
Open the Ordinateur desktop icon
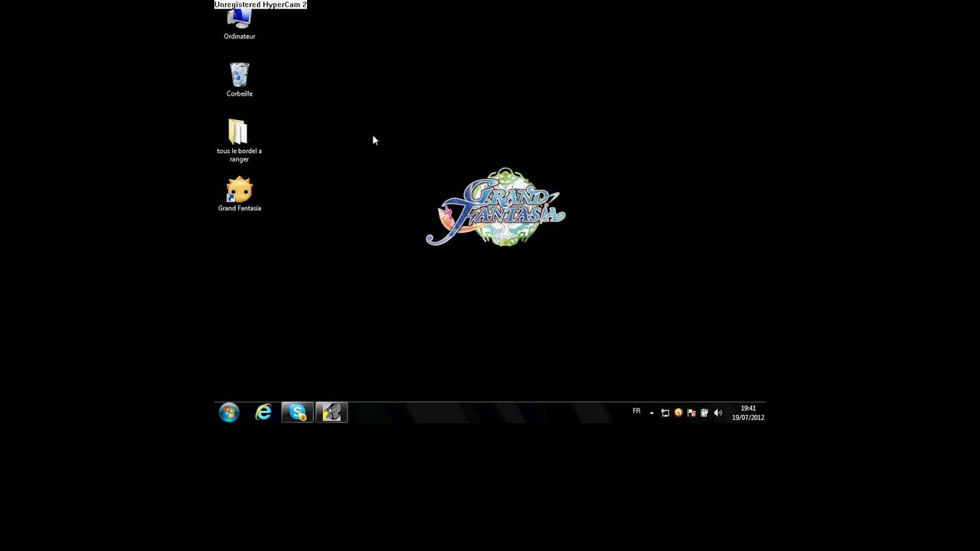pos(240,24)
